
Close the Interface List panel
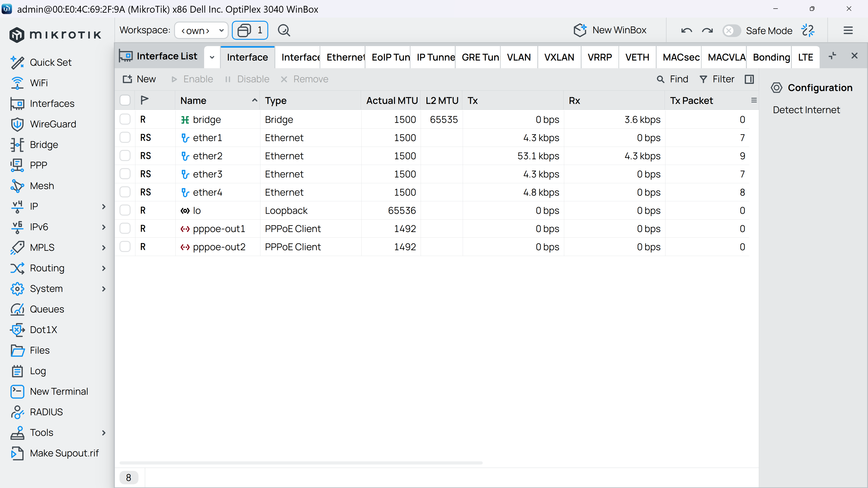[854, 56]
